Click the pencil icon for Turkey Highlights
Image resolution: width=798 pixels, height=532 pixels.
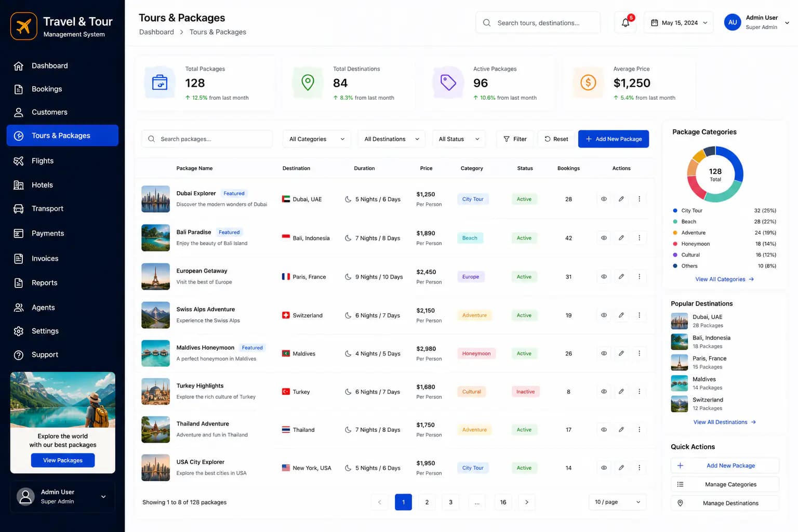[621, 392]
